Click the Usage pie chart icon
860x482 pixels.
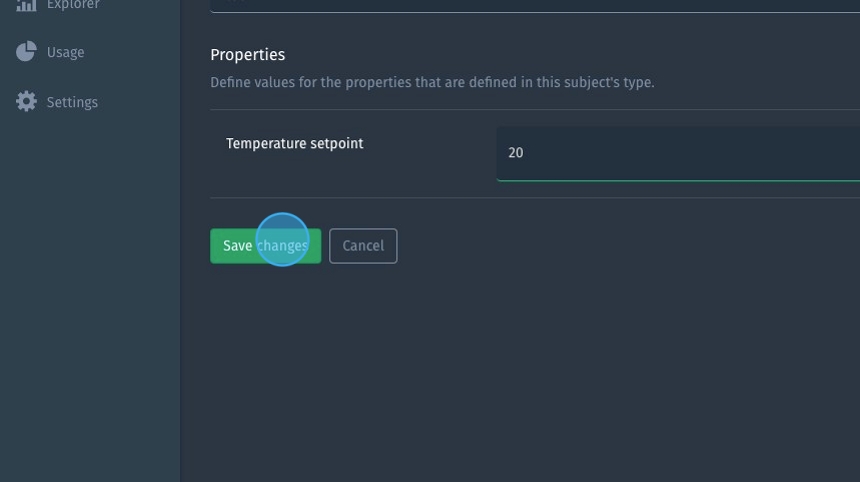coord(26,52)
